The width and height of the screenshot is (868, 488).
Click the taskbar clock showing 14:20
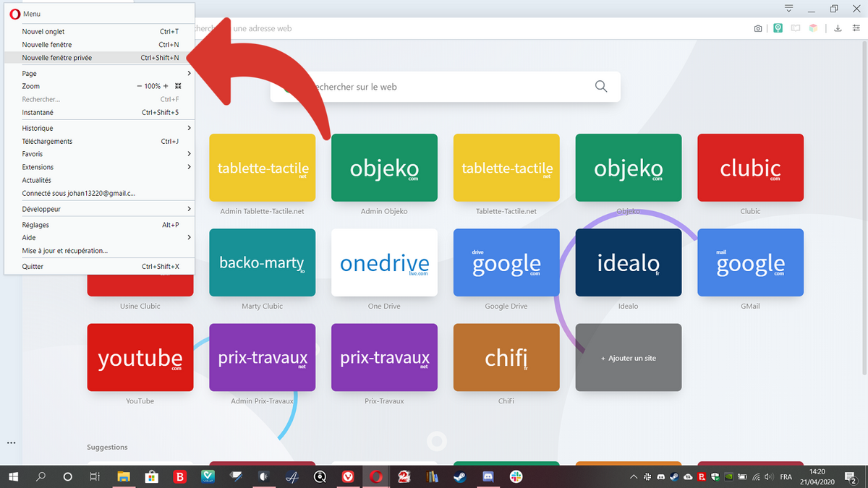(x=817, y=476)
